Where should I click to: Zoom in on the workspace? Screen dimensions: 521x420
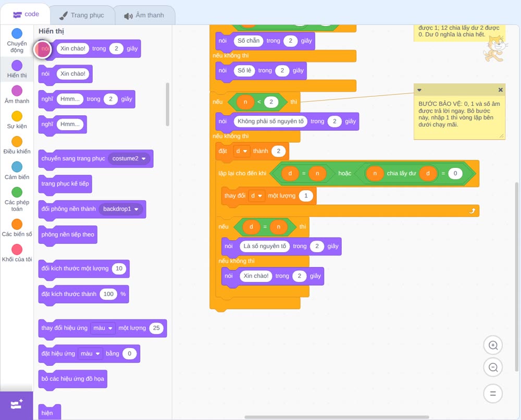point(493,345)
